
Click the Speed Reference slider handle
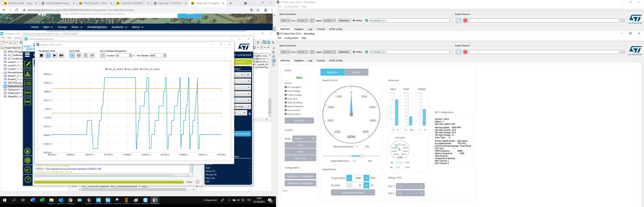[x=361, y=156]
